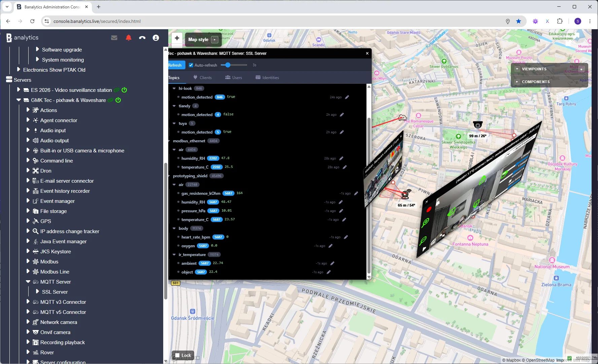Toggle power icon of GMK Tec server
The width and height of the screenshot is (598, 364).
coord(118,100)
